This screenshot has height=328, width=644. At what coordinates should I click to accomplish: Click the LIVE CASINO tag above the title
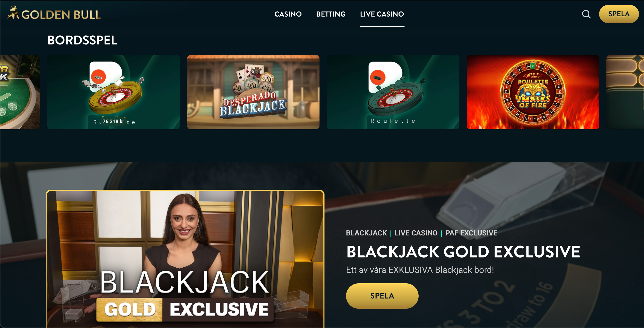click(416, 233)
